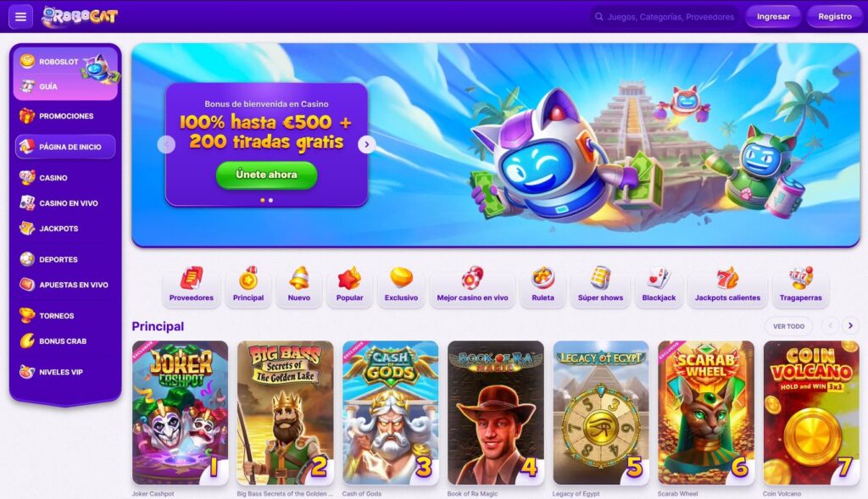Click the Registro button

pyautogui.click(x=835, y=17)
